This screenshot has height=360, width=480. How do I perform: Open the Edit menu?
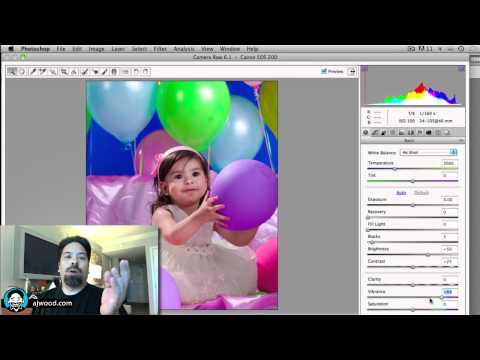(77, 49)
